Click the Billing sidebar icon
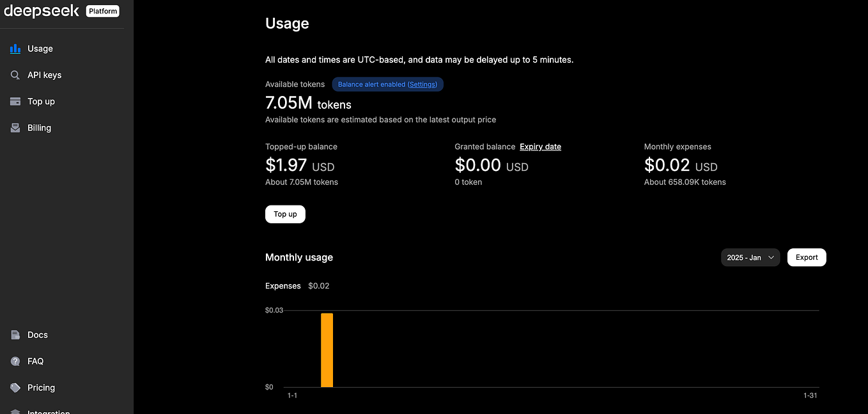 pos(15,128)
